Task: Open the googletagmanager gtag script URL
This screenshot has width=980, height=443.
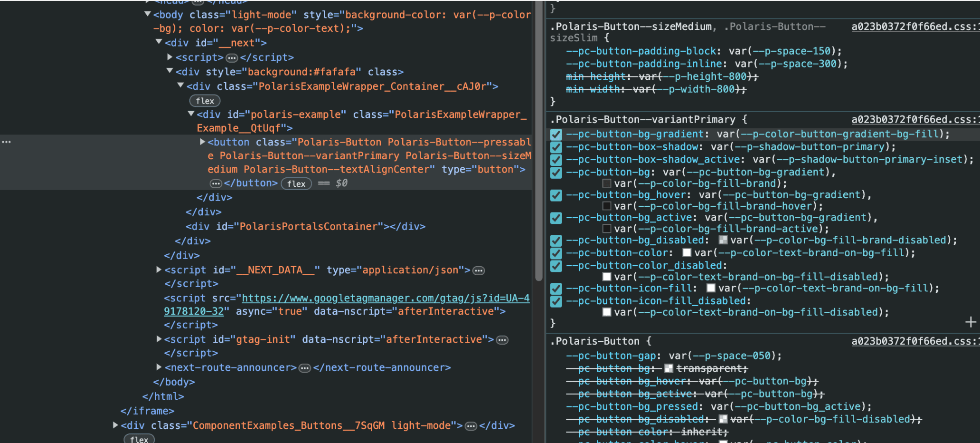Action: pyautogui.click(x=347, y=305)
